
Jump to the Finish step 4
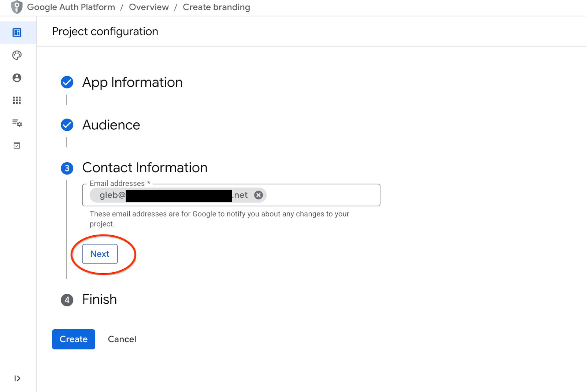point(99,300)
